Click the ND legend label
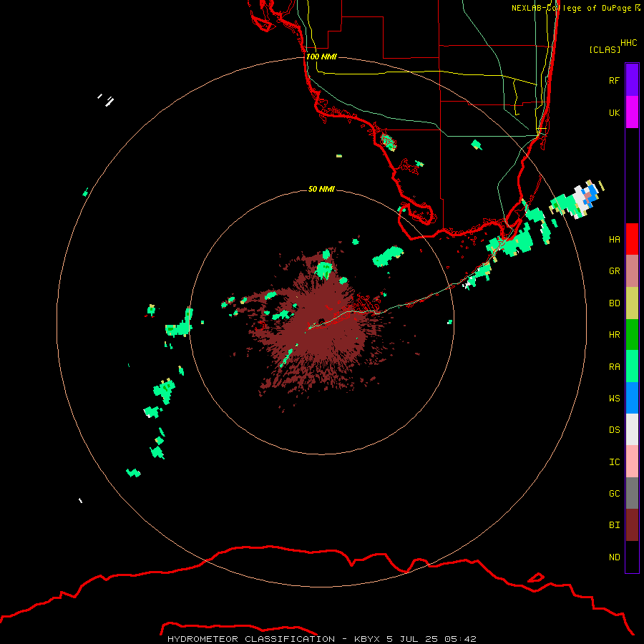Viewport: 644px width, 644px height. point(614,557)
